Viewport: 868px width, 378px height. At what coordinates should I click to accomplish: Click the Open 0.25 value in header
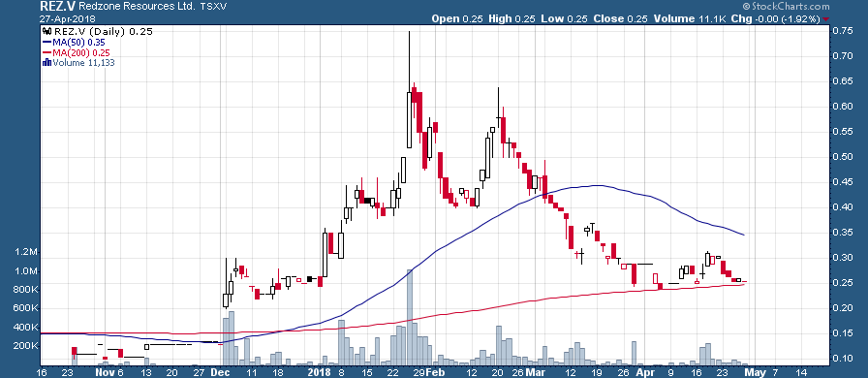pyautogui.click(x=456, y=18)
